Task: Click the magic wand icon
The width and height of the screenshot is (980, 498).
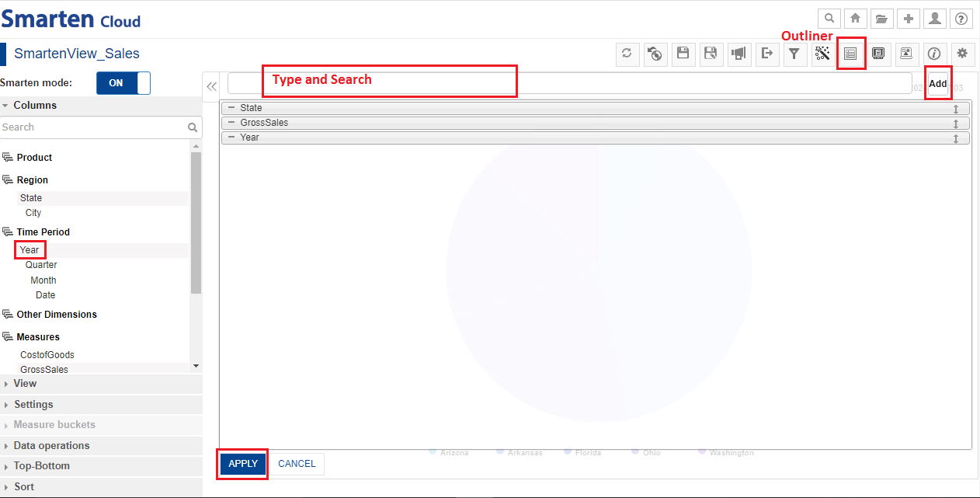Action: [822, 54]
